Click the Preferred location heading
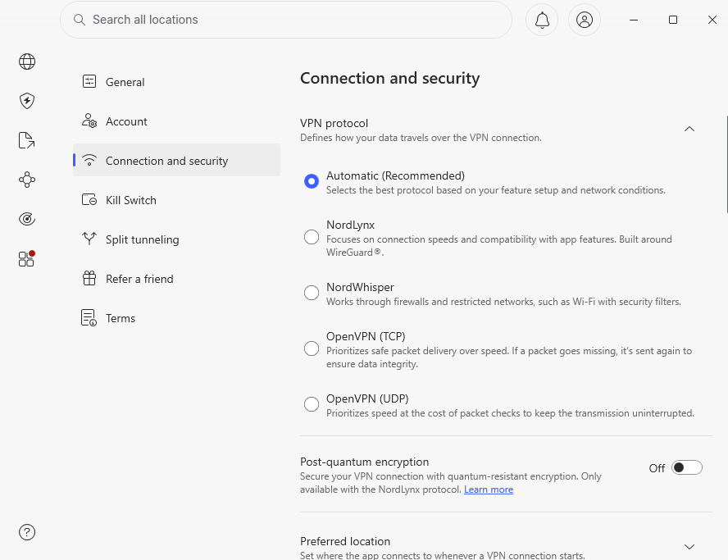 tap(345, 541)
